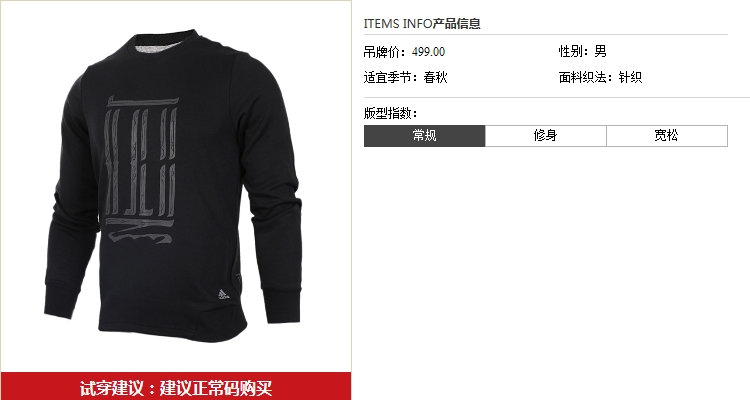Click the 适宜季节: 春秋 label
750x400 pixels.
click(x=406, y=77)
